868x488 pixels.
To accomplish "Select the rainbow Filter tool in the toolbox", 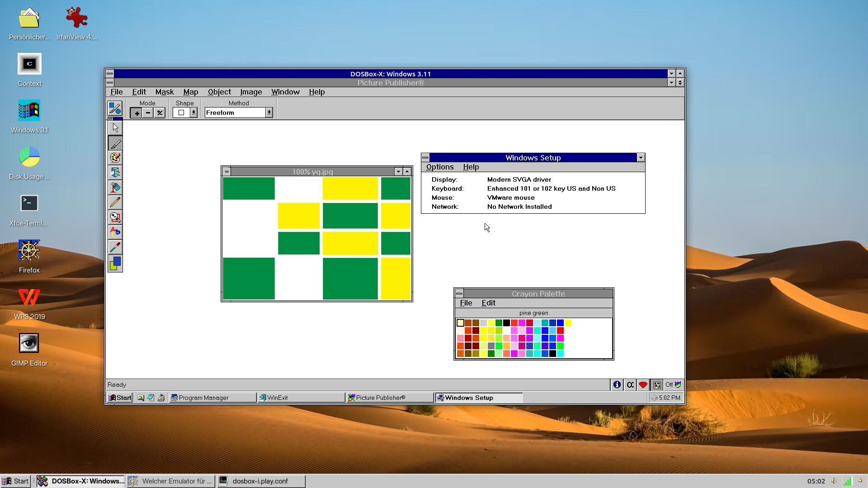I will pos(115,173).
